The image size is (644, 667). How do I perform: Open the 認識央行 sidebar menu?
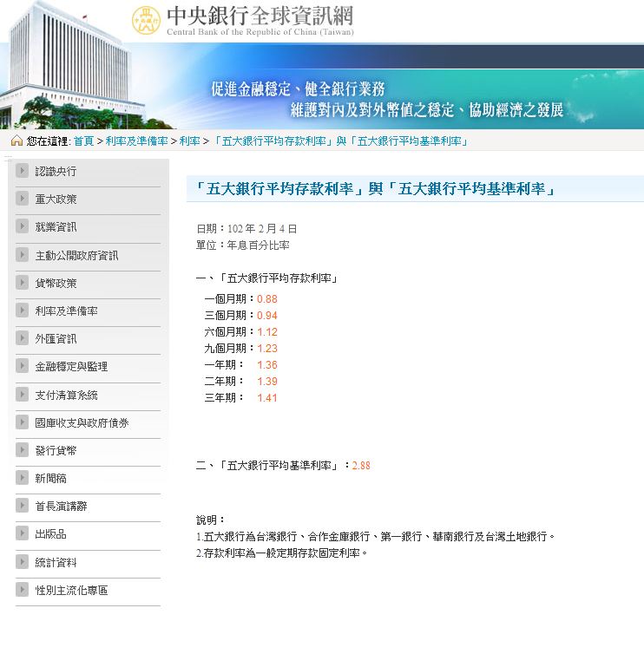click(x=56, y=172)
